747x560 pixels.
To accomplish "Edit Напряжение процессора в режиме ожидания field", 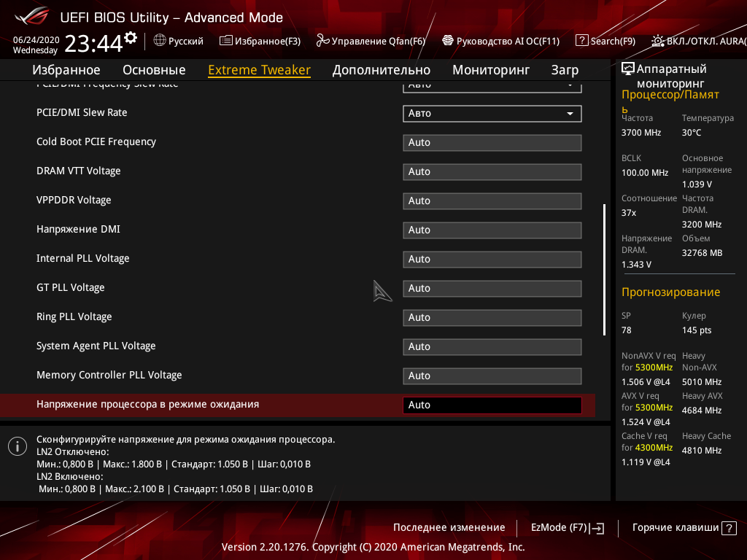I will [x=492, y=405].
